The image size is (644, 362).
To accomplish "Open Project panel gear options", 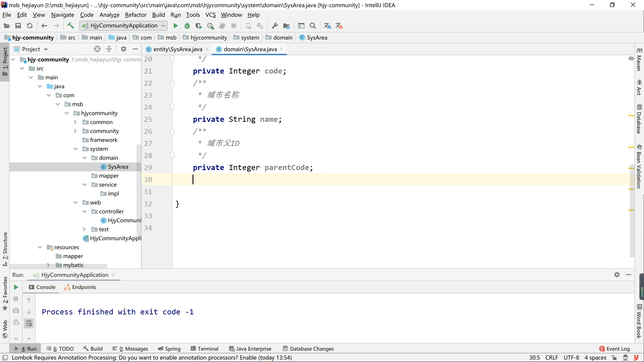I will [123, 49].
